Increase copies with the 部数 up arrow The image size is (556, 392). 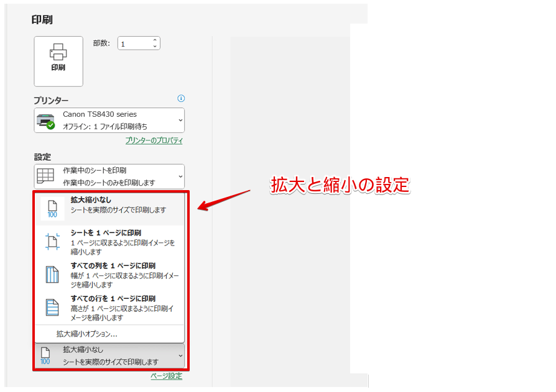(x=155, y=39)
